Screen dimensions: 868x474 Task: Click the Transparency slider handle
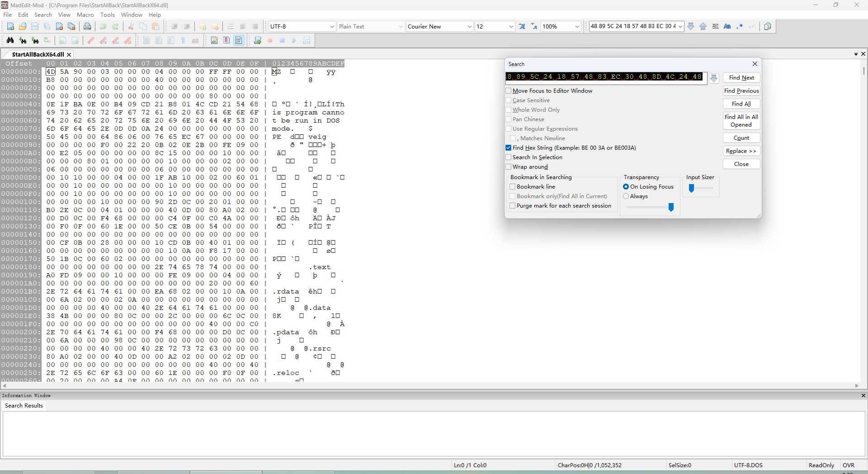(671, 207)
